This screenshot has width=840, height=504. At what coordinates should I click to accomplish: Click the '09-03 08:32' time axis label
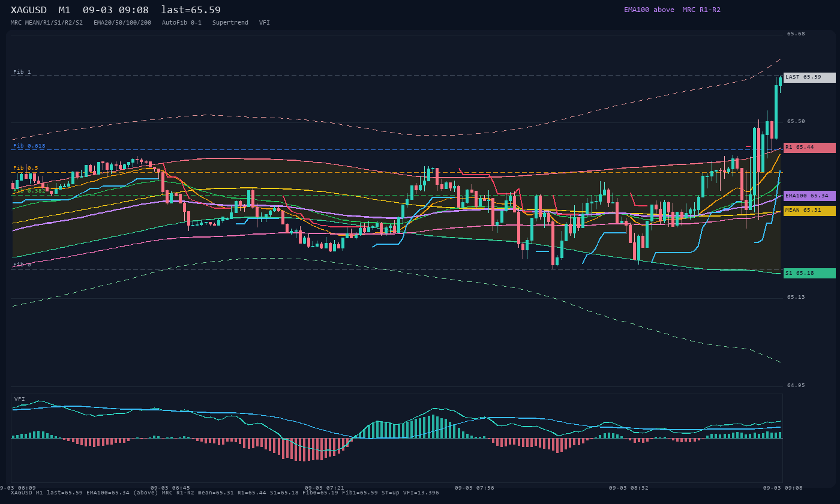tap(629, 488)
